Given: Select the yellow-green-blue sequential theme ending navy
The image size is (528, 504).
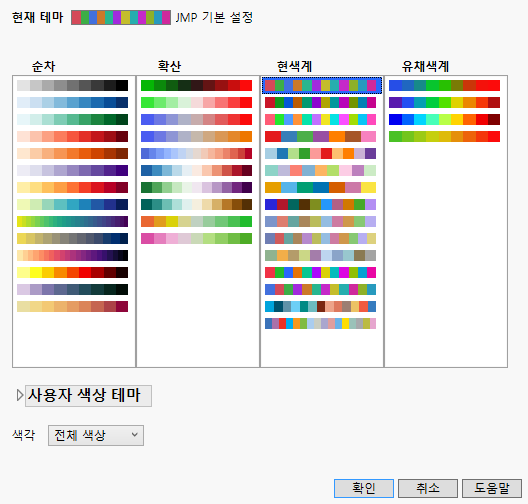Looking at the screenshot, I should coord(72,204).
